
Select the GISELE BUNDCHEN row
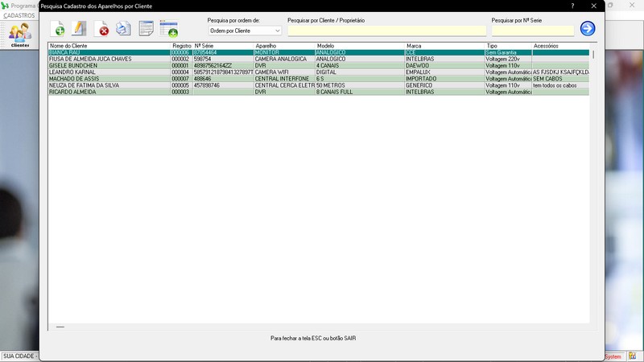pos(319,66)
